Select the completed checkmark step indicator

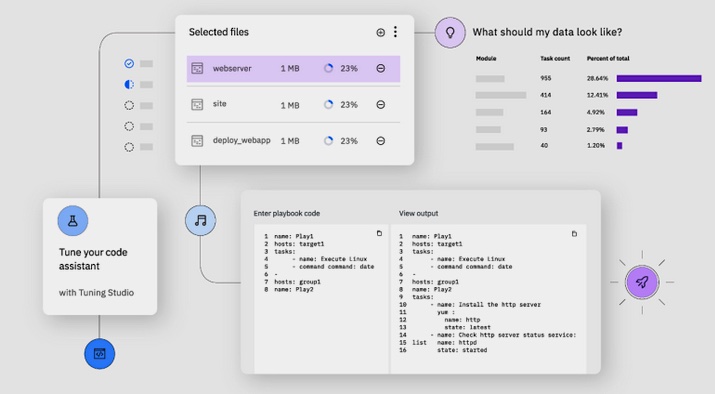[129, 63]
